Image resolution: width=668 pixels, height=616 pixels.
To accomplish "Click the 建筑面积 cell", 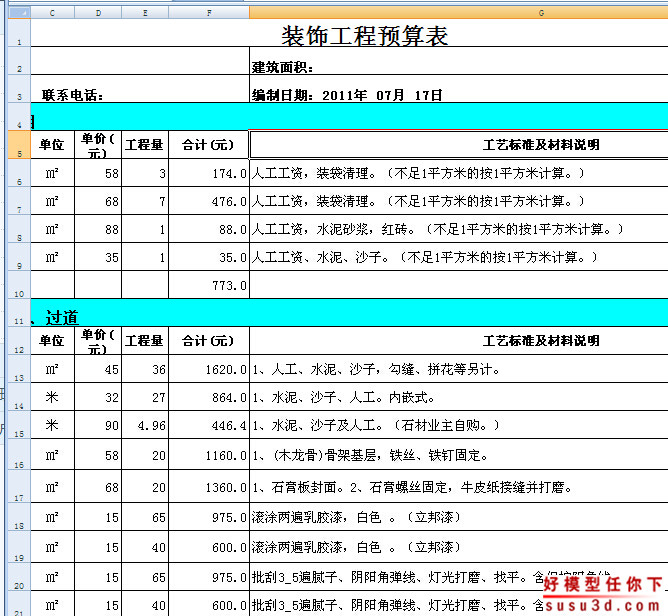I will (458, 61).
